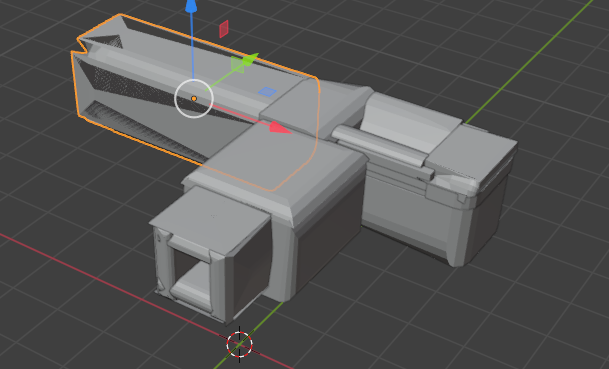Click the 3D cursor on the grid
The height and width of the screenshot is (369, 609).
click(240, 344)
